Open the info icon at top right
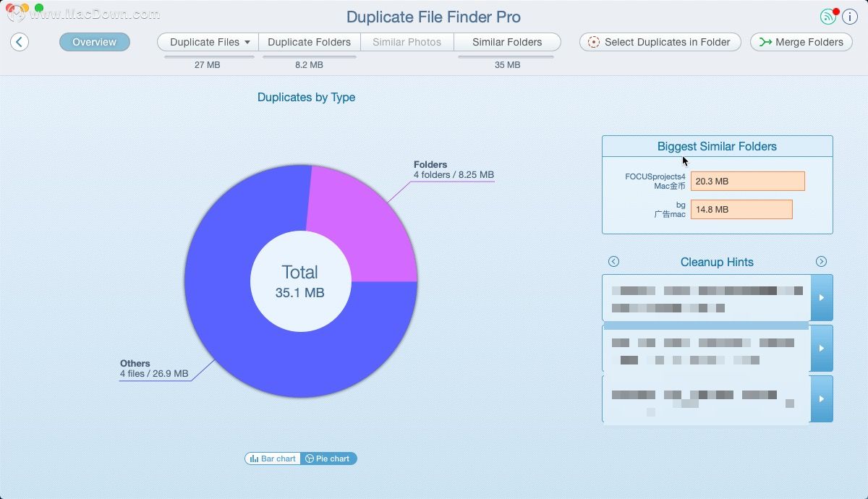The width and height of the screenshot is (868, 499). (x=849, y=17)
